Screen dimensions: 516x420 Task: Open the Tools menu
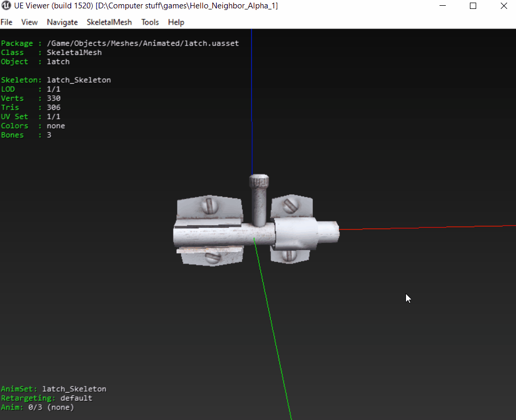150,22
